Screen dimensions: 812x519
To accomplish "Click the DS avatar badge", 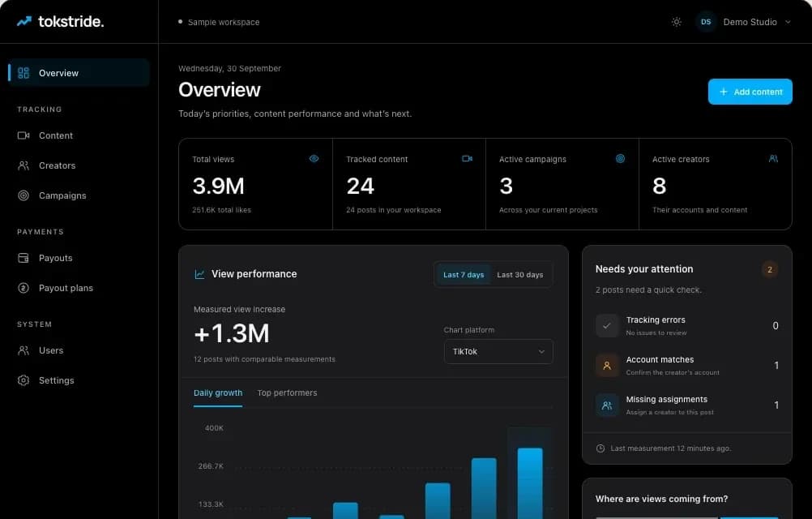I will pyautogui.click(x=706, y=22).
